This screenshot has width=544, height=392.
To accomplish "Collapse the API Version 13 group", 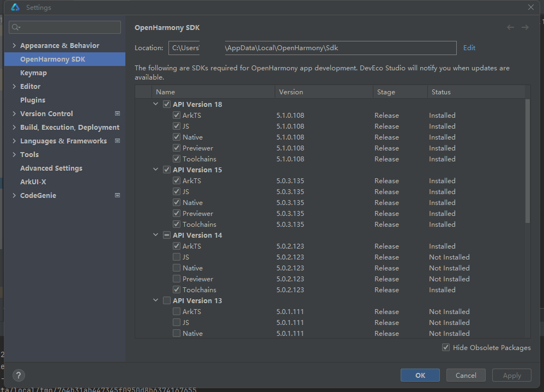I will click(x=156, y=300).
